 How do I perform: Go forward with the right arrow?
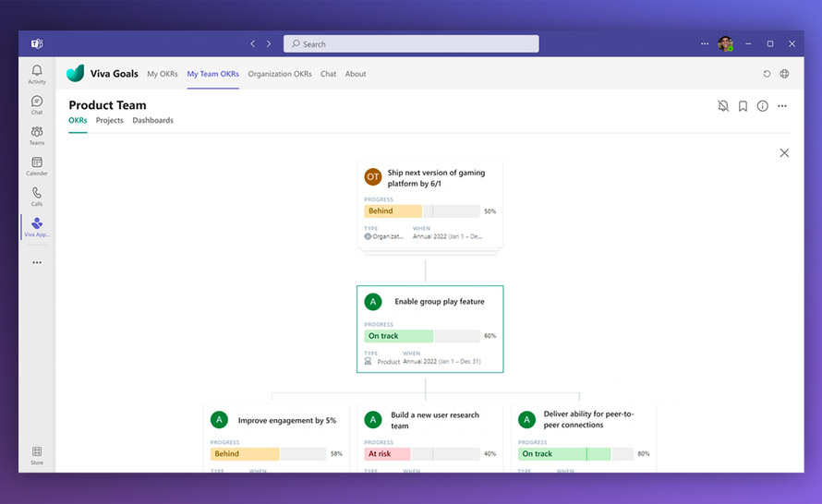point(269,44)
